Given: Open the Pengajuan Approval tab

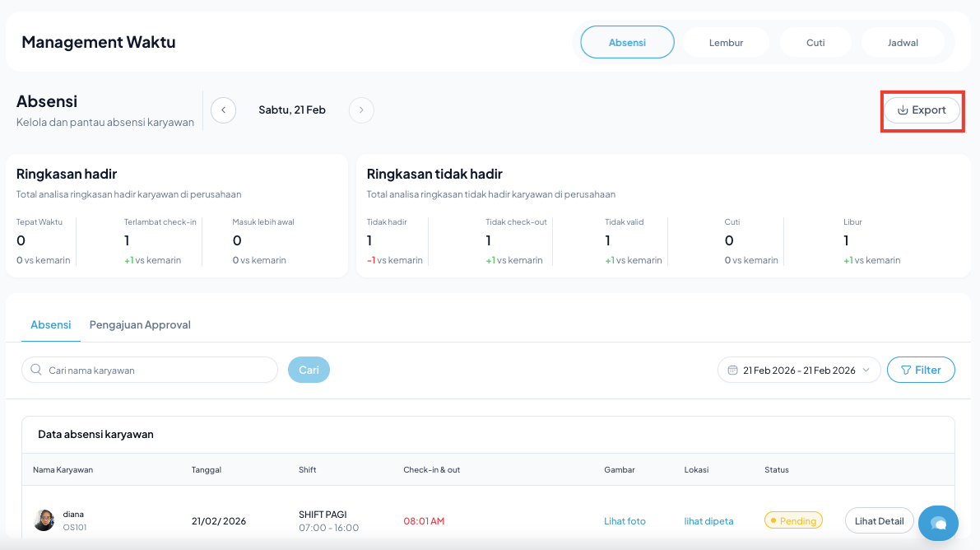Looking at the screenshot, I should click(x=140, y=325).
